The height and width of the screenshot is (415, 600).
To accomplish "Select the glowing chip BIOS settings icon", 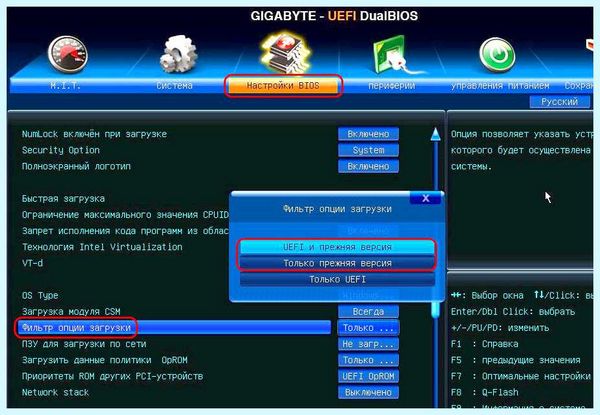I will (285, 53).
